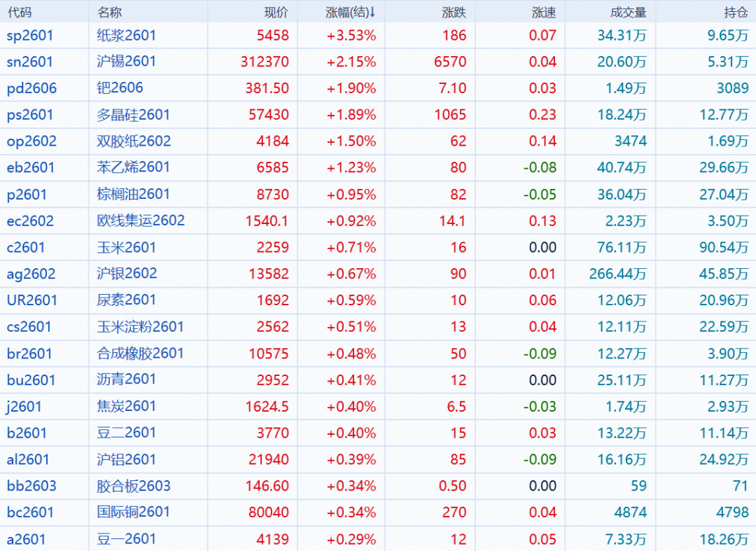Click 合成橡胶2601 contract name
The image size is (756, 551).
140,354
